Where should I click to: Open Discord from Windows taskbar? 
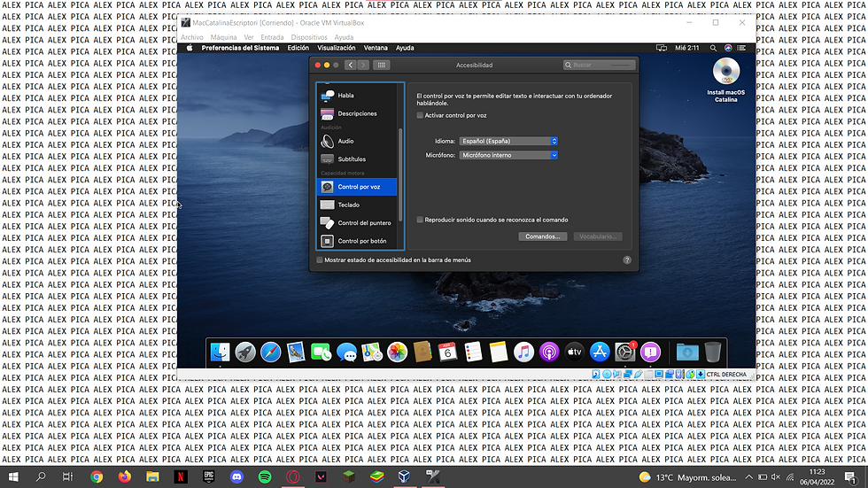pyautogui.click(x=237, y=476)
